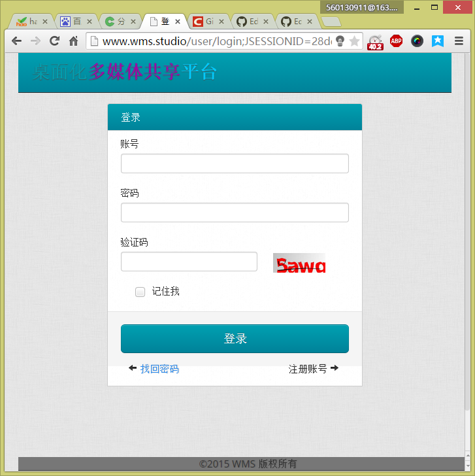475x476 pixels.
Task: Go back with the browser back arrow
Action: (17, 41)
